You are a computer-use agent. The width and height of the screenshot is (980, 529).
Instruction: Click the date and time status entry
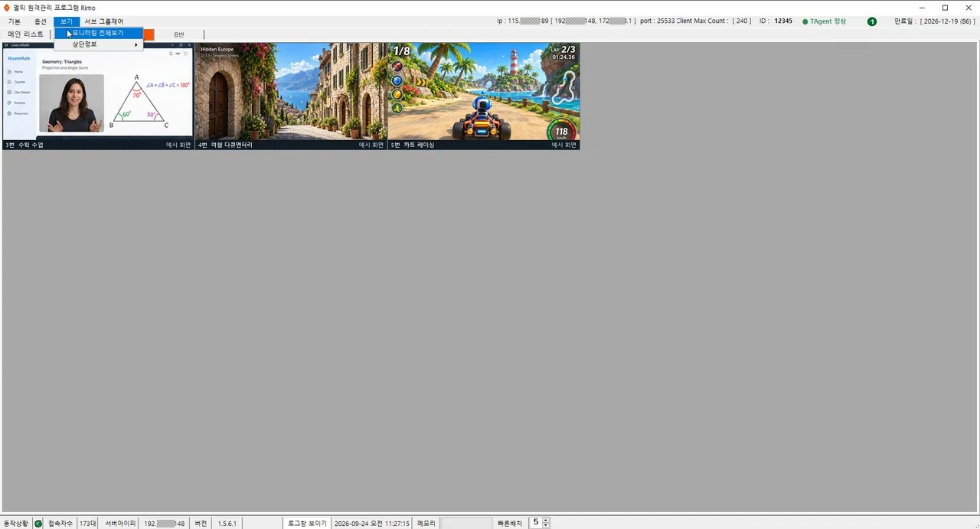pos(372,524)
